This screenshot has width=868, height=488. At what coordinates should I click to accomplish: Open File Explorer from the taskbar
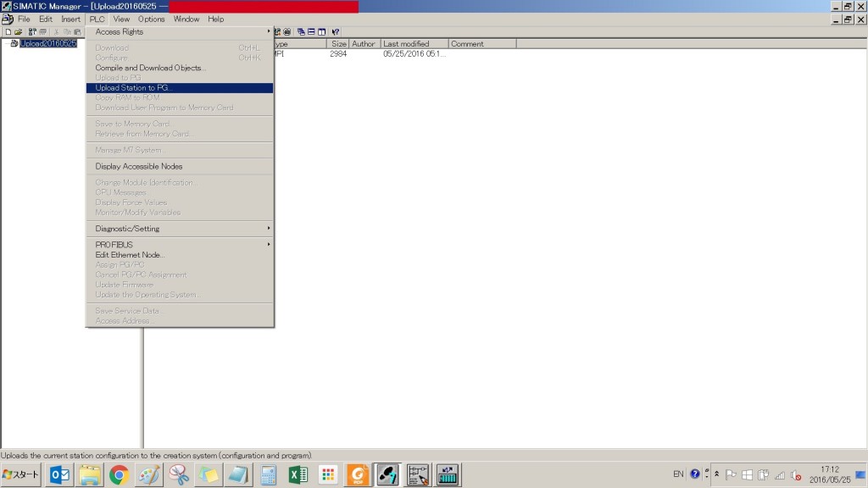pyautogui.click(x=89, y=474)
